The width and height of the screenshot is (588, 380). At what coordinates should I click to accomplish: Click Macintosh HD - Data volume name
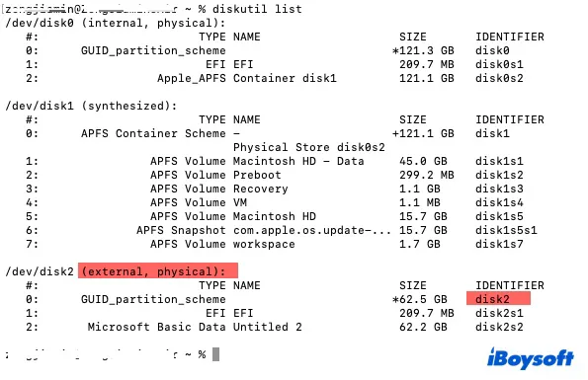tap(298, 161)
